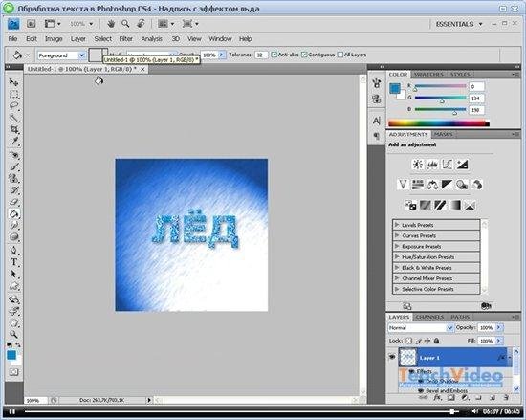Viewport: 526px width, 420px height.
Task: Open the ESSENTIALS workspace dropdown
Action: 459,24
